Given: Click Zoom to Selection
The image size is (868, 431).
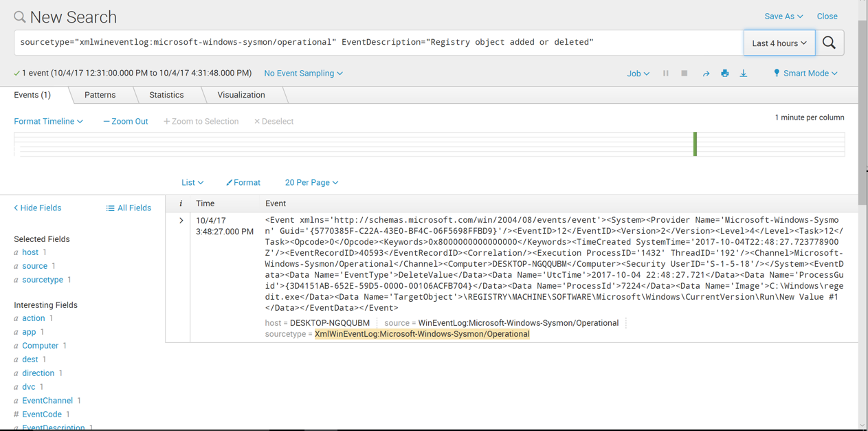Looking at the screenshot, I should coord(201,121).
